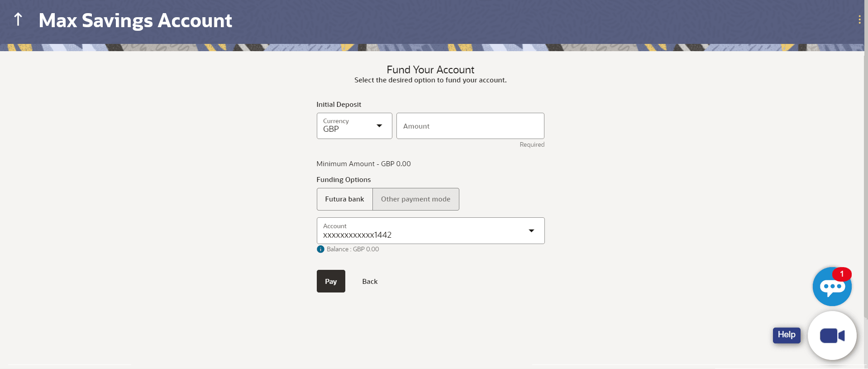
Task: Open the chat bubble assistant
Action: coord(831,287)
